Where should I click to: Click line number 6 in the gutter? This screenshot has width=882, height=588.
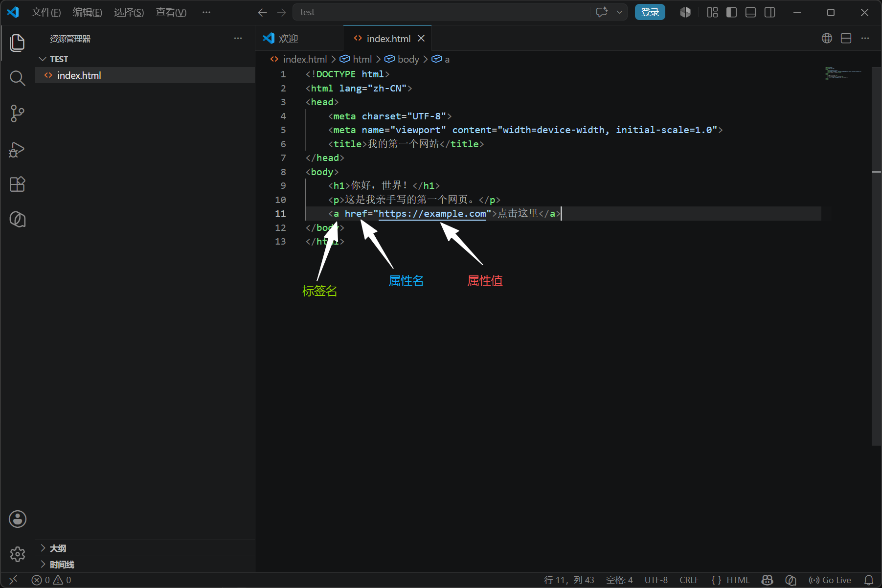pyautogui.click(x=283, y=144)
